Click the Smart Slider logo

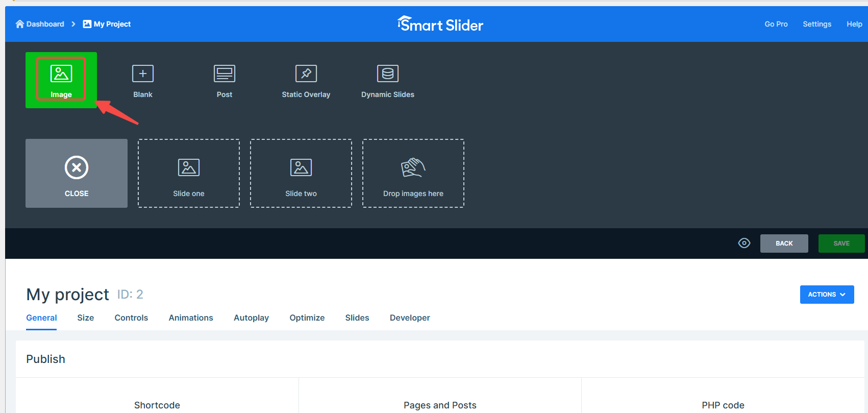click(440, 24)
